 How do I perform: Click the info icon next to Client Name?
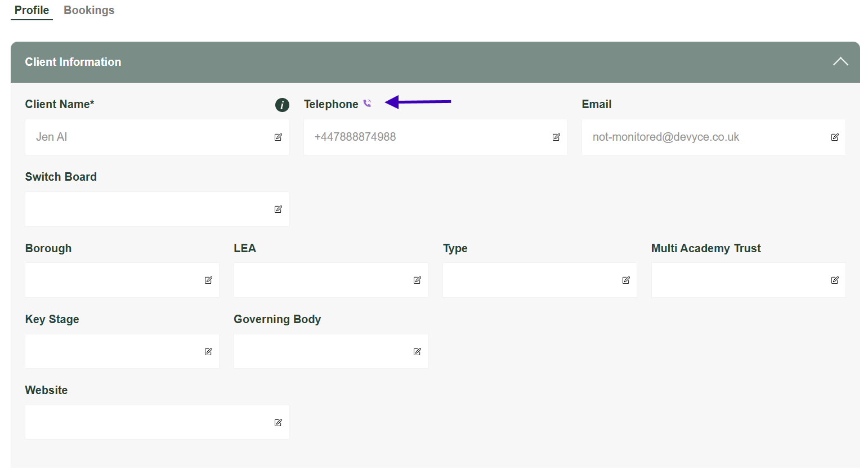pos(282,105)
